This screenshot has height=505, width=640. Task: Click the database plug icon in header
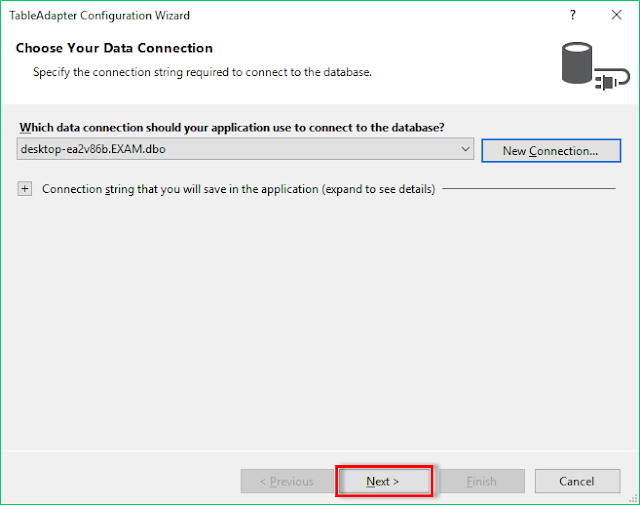[587, 64]
